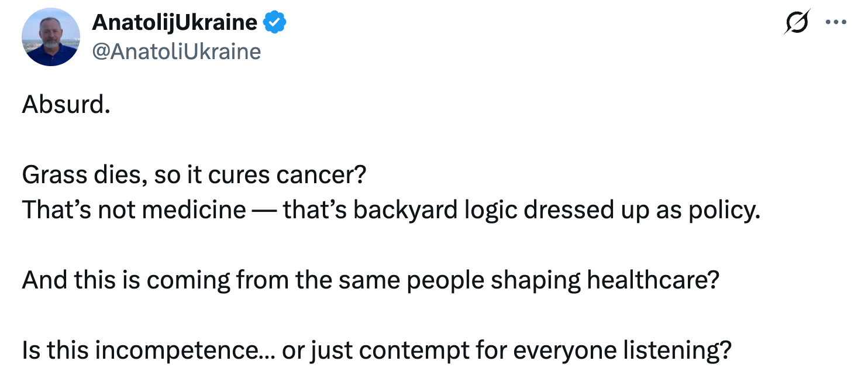Open the overflow menu beside the Grok button
The image size is (868, 371).
[x=837, y=22]
